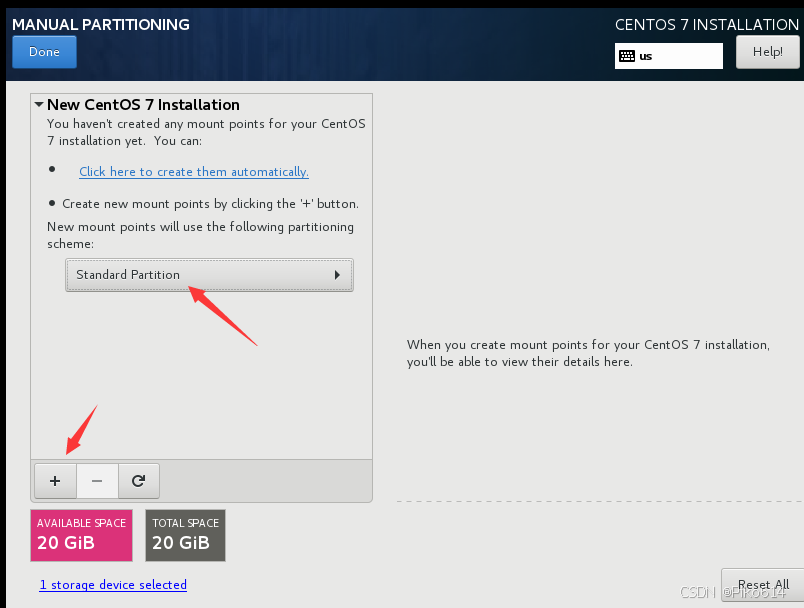Click 'When you create mount points' message
Image resolution: width=804 pixels, height=608 pixels.
(x=588, y=353)
